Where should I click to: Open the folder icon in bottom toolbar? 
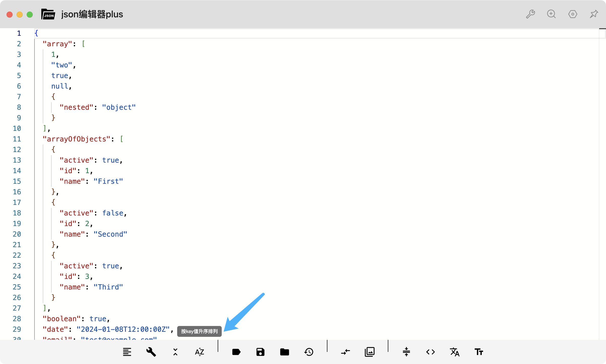[x=285, y=352]
